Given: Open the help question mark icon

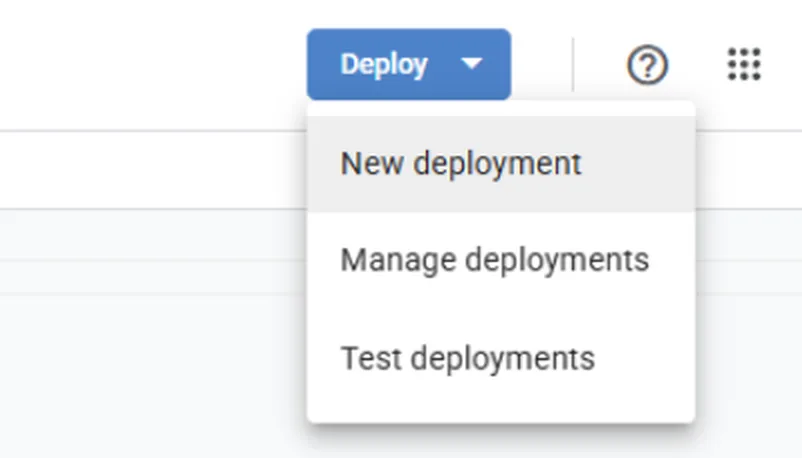Looking at the screenshot, I should point(647,64).
